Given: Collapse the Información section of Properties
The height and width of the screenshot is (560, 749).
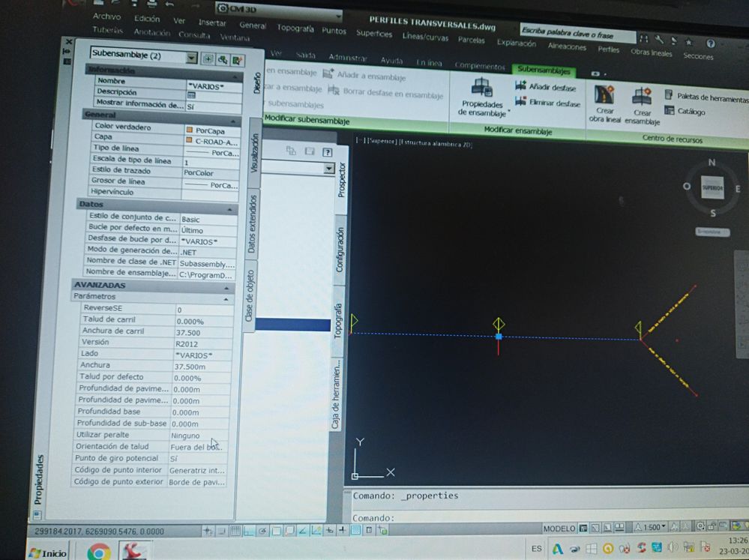Looking at the screenshot, I should [x=235, y=77].
